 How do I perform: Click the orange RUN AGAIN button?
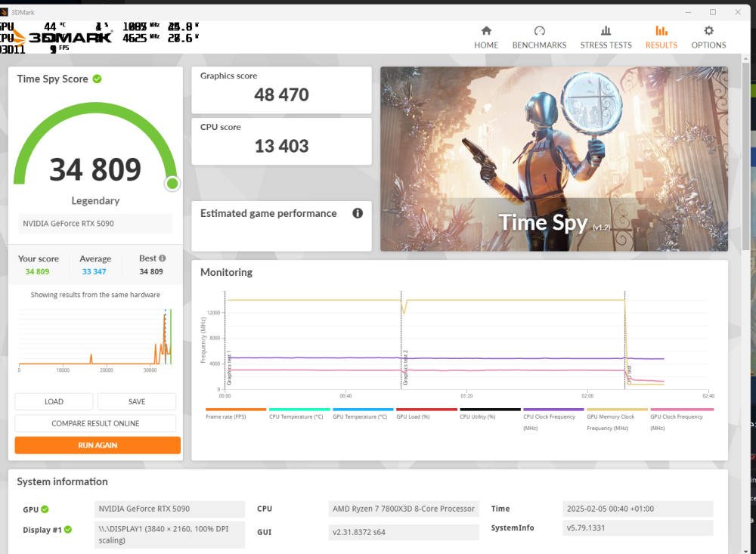pos(98,445)
